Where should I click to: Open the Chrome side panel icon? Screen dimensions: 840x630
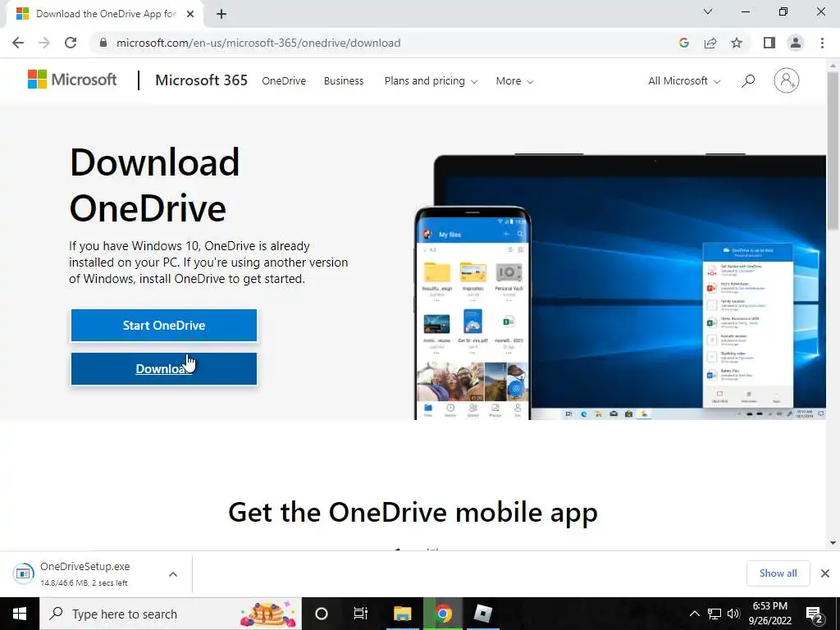pyautogui.click(x=769, y=43)
